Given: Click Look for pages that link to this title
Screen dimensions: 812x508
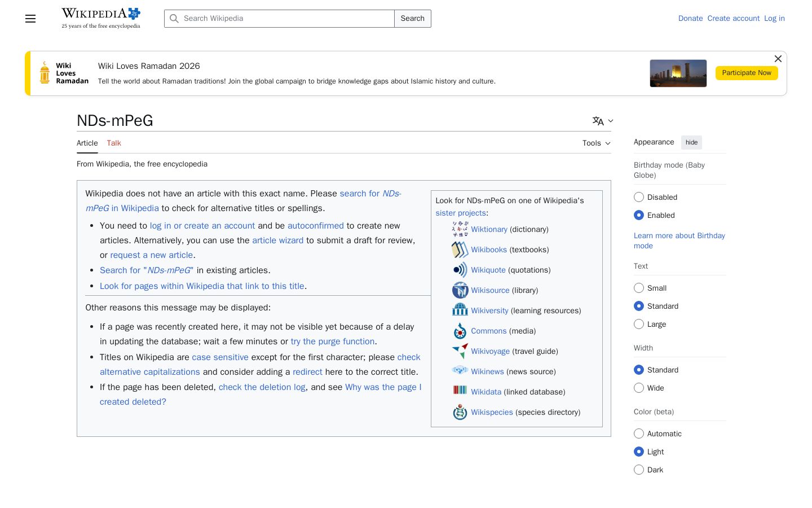Looking at the screenshot, I should (x=202, y=286).
